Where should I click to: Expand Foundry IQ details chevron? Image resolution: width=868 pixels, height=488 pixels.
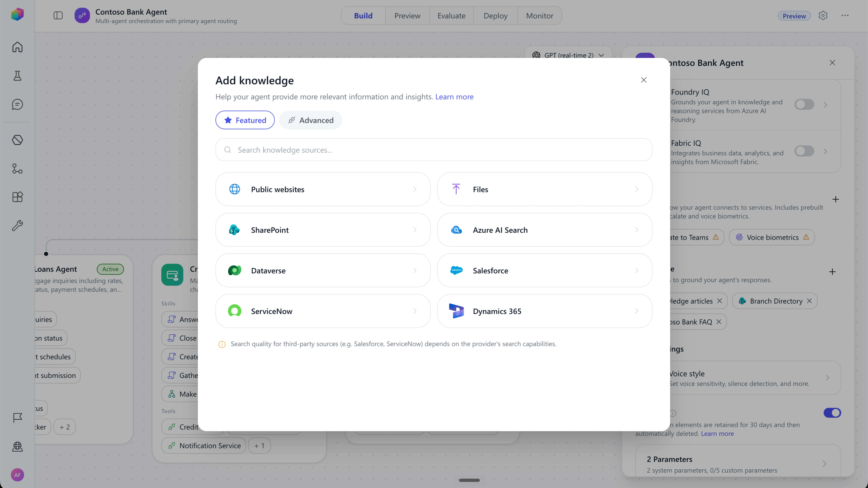(825, 105)
